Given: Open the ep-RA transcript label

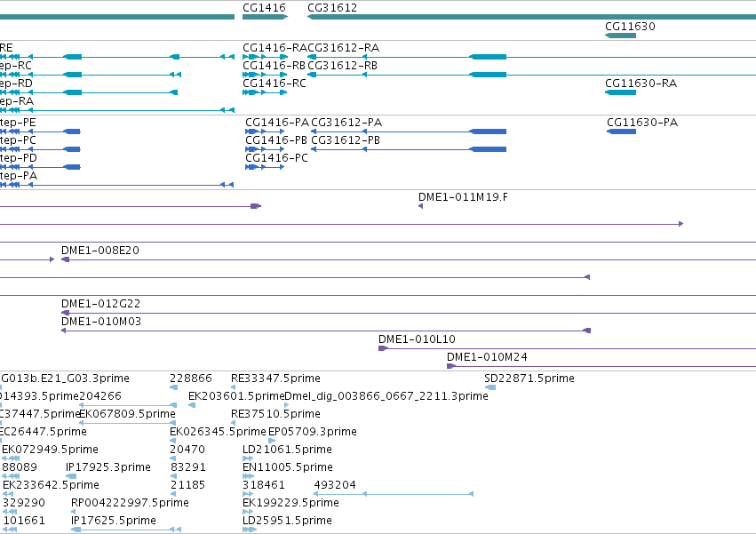Looking at the screenshot, I should click(16, 101).
